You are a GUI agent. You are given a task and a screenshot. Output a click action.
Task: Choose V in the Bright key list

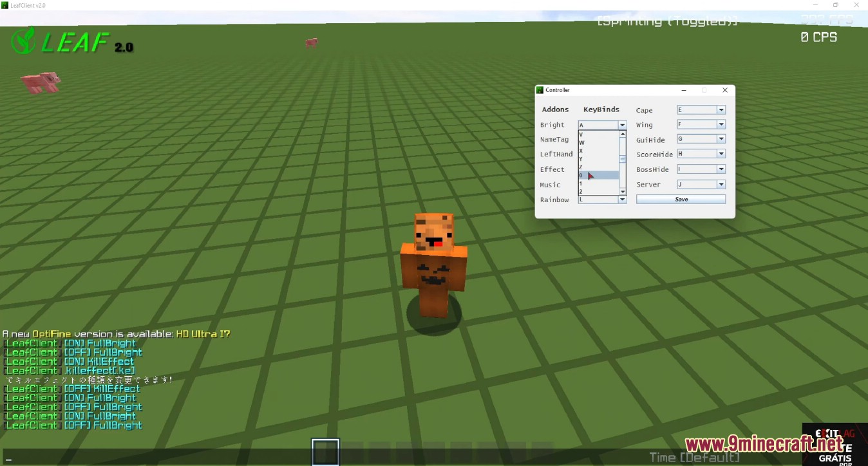[599, 135]
